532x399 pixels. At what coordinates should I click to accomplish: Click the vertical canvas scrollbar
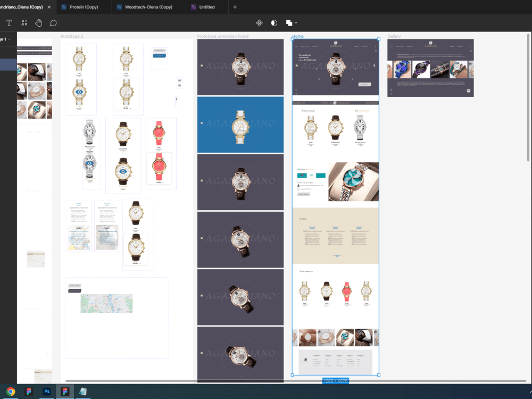(528, 97)
